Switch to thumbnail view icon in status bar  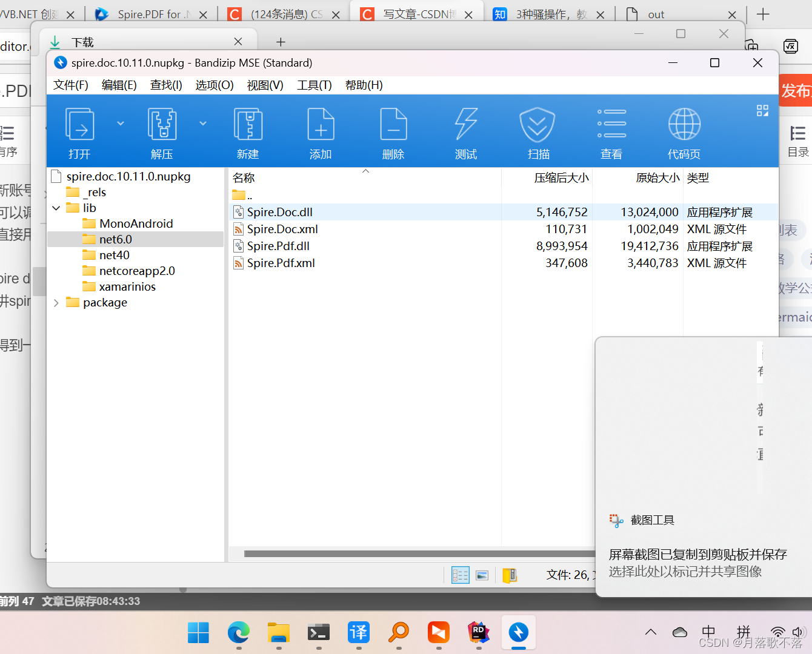click(482, 575)
